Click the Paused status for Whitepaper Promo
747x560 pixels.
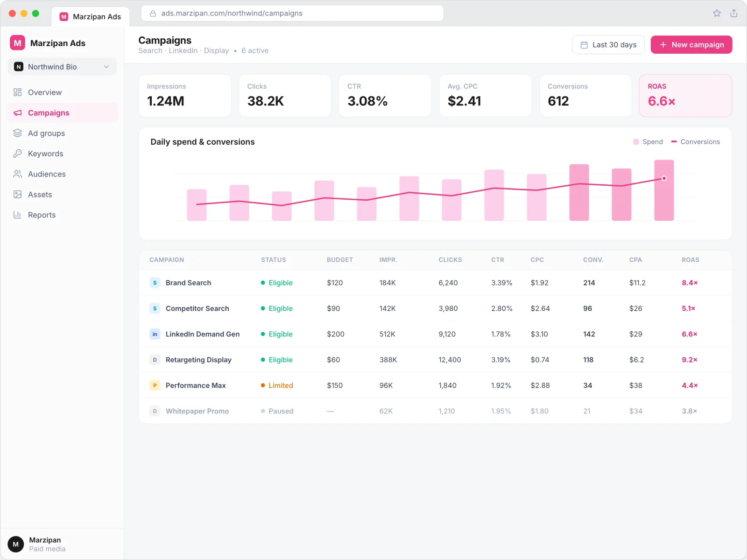pyautogui.click(x=277, y=411)
